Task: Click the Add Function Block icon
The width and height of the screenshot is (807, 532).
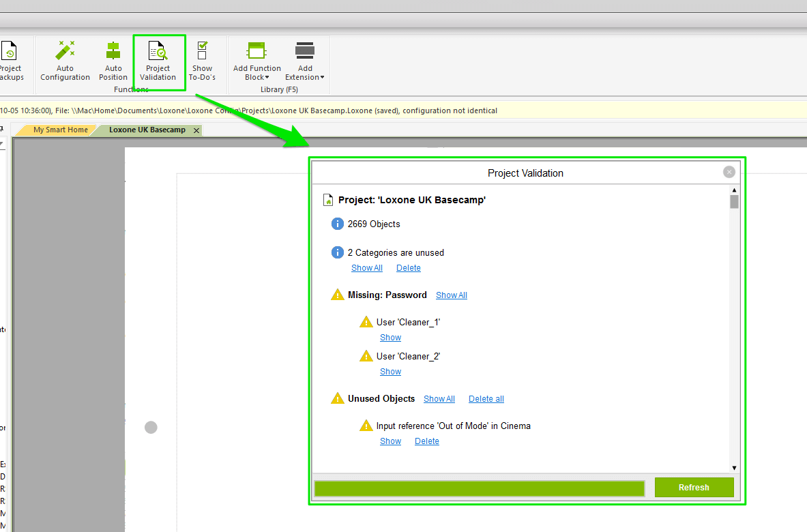Action: point(256,51)
